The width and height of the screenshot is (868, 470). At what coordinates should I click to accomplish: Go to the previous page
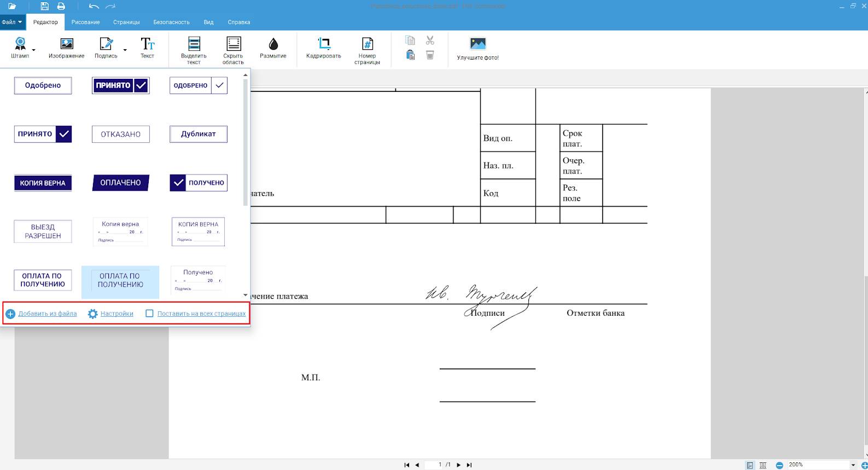click(x=417, y=465)
